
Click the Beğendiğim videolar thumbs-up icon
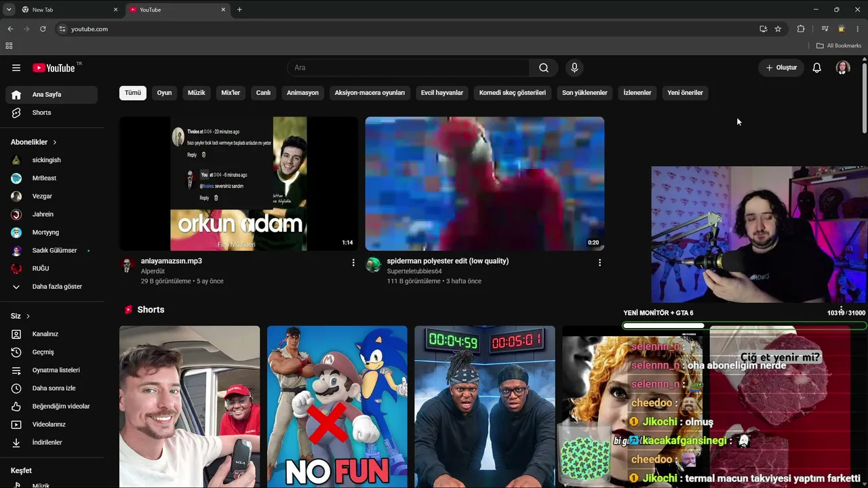[16, 407]
